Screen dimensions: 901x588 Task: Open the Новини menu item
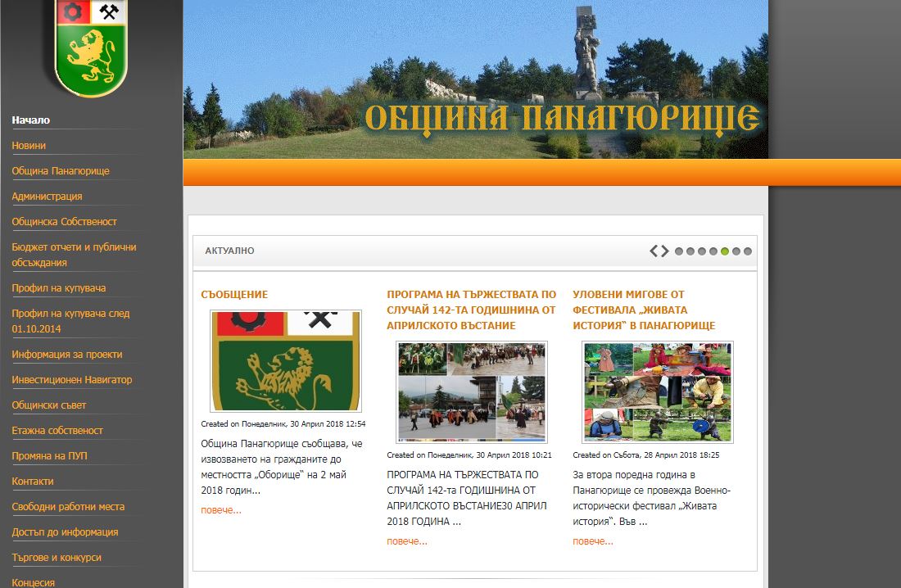pyautogui.click(x=29, y=146)
